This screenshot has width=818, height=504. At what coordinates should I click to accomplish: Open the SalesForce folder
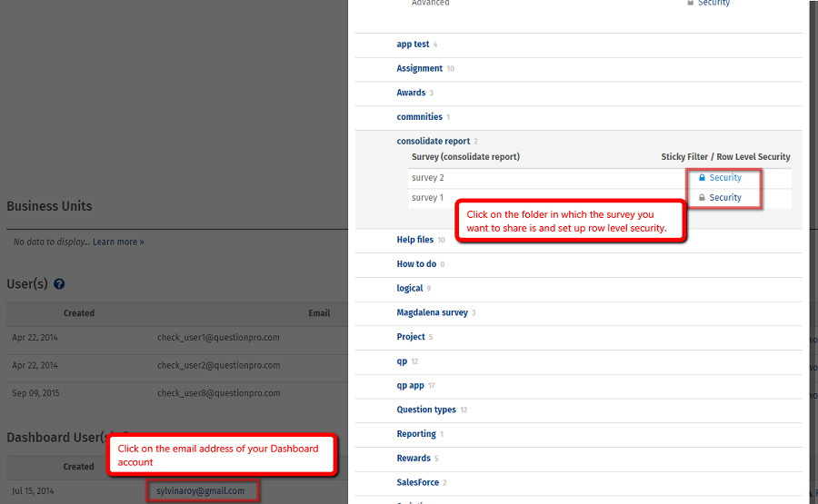(417, 482)
